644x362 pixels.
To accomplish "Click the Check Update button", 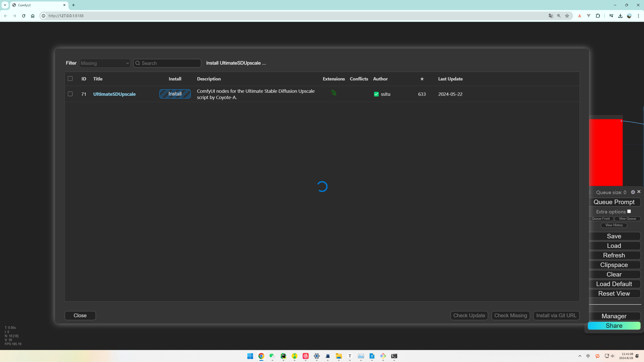I will tap(469, 315).
